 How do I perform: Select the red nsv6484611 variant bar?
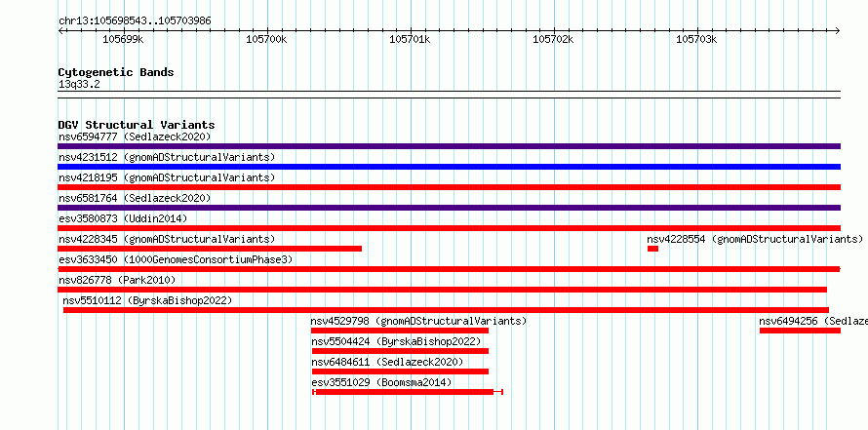(400, 371)
